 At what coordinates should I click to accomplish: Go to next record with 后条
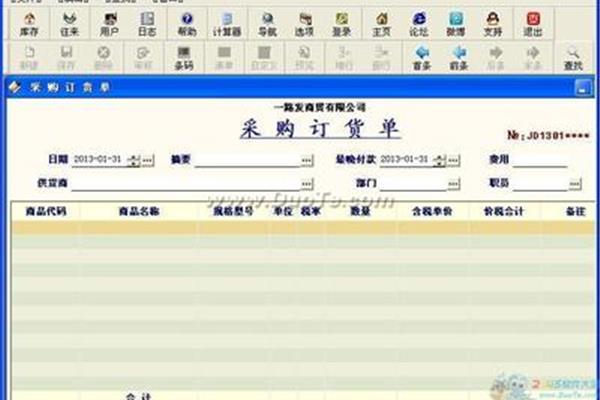tap(496, 58)
